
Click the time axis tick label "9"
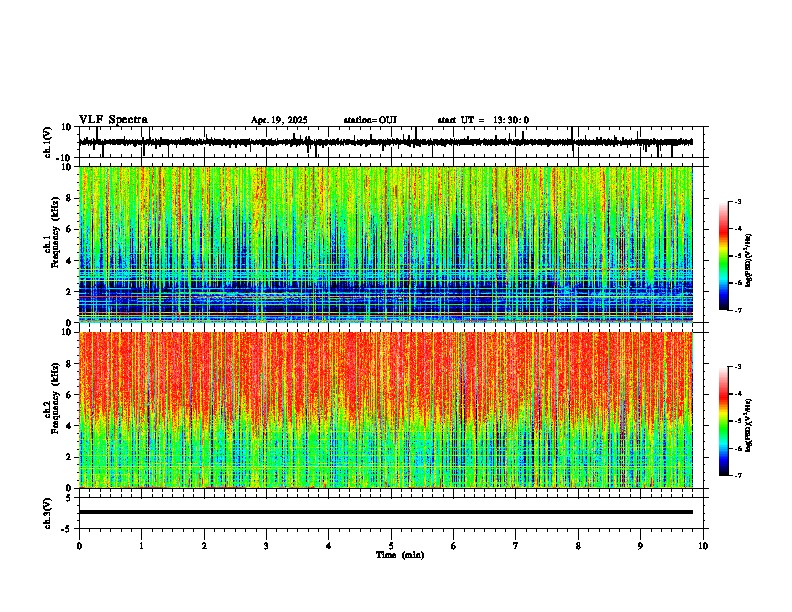(640, 546)
